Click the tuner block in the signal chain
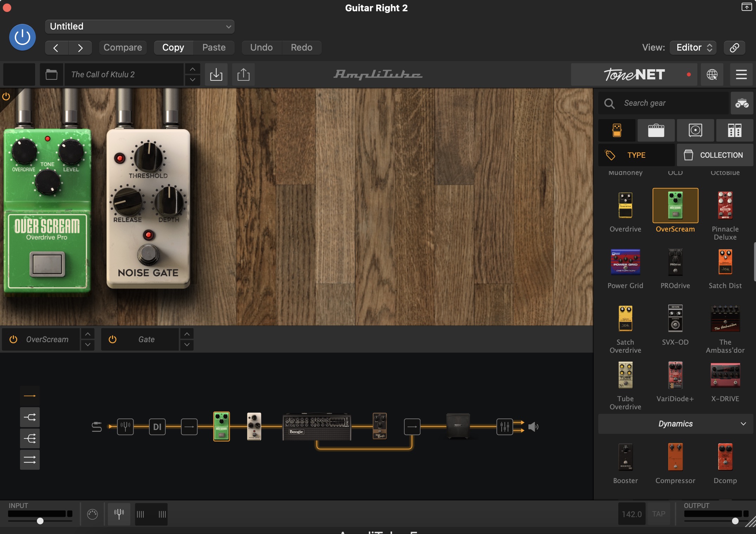756x534 pixels. click(x=125, y=427)
